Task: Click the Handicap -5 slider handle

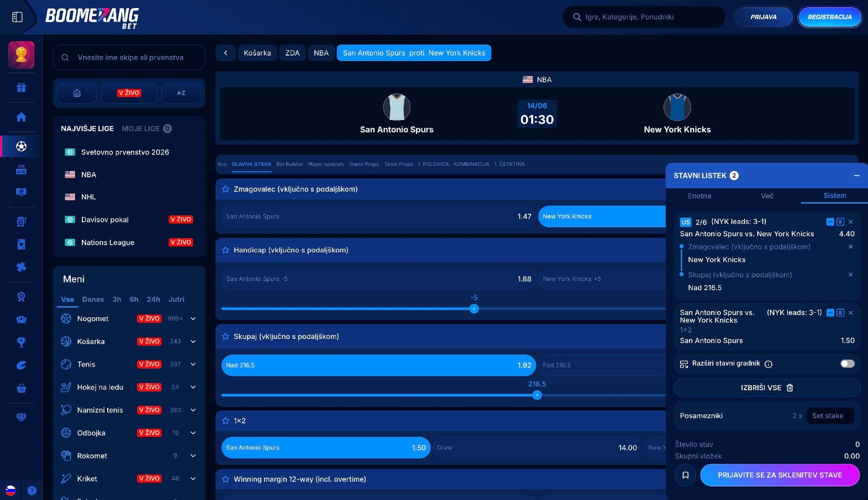Action: 474,309
